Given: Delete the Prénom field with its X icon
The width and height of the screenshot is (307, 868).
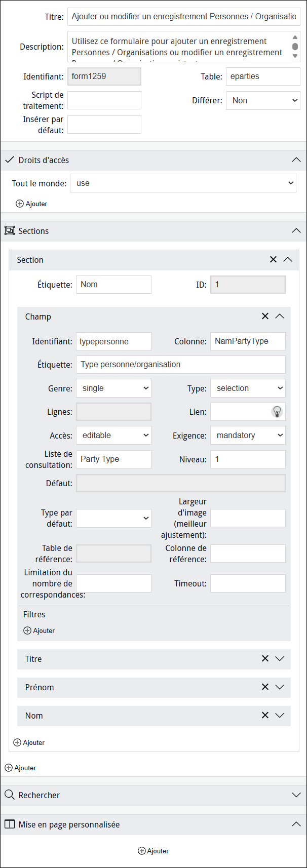Looking at the screenshot, I should coord(265,687).
